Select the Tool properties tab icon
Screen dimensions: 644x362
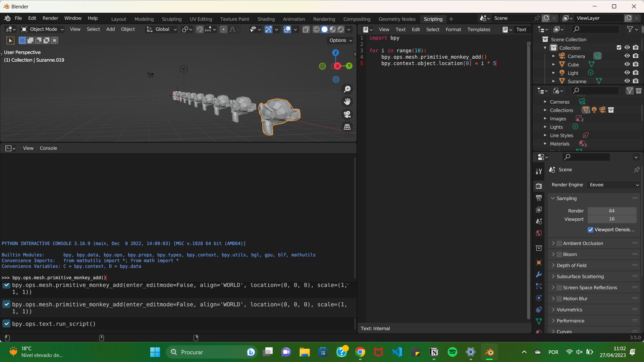[x=539, y=171]
